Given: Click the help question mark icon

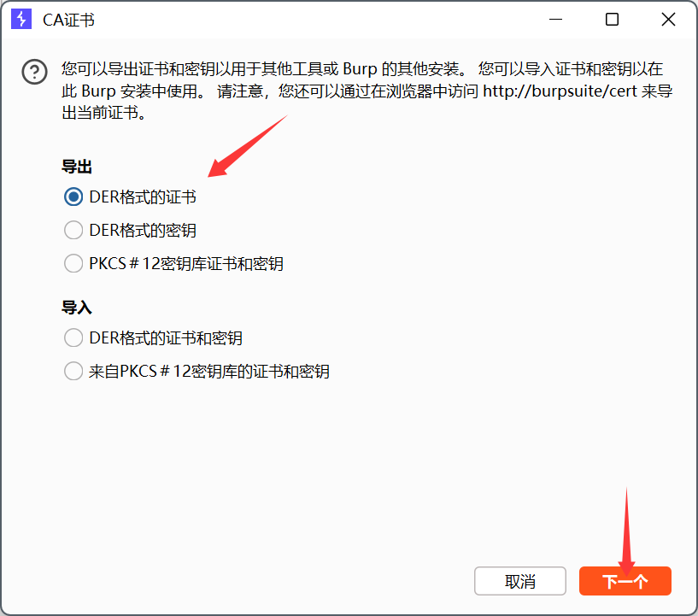Looking at the screenshot, I should pyautogui.click(x=35, y=72).
